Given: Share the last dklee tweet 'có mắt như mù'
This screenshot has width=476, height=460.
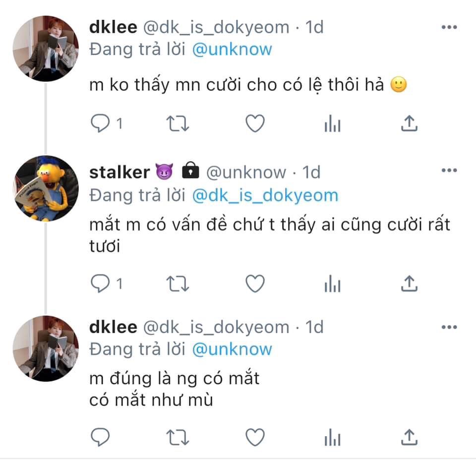Looking at the screenshot, I should point(409,437).
